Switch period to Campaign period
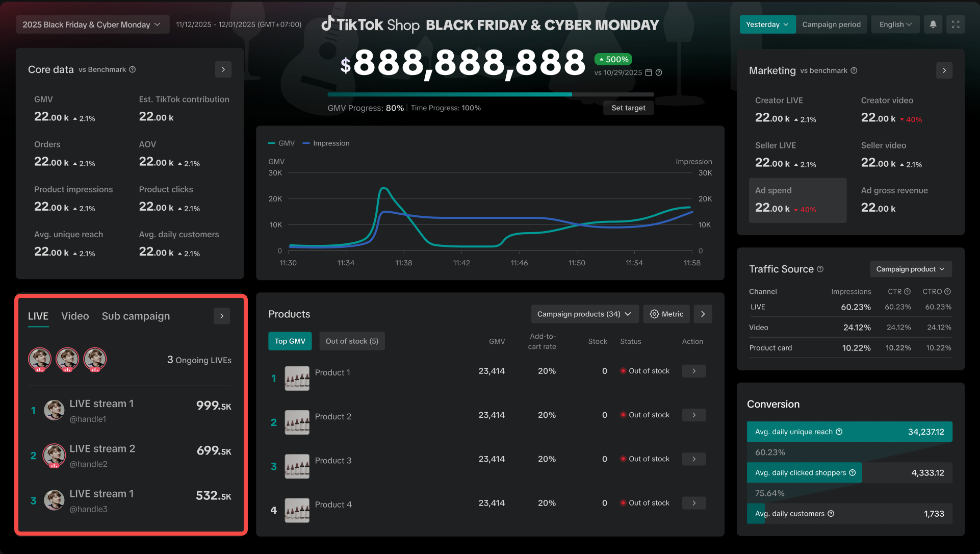Screen dimensions: 980x554 (831, 24)
